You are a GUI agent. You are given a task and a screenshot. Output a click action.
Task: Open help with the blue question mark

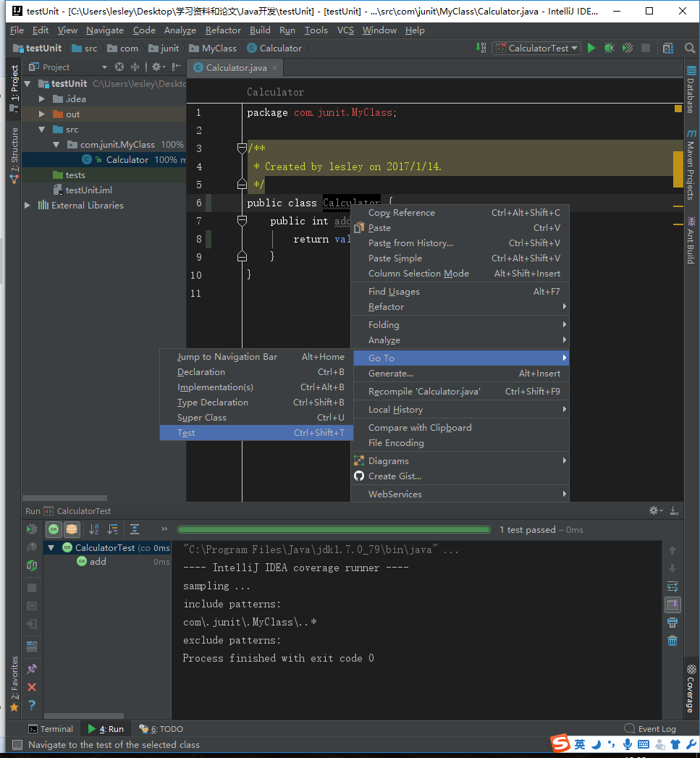[32, 705]
